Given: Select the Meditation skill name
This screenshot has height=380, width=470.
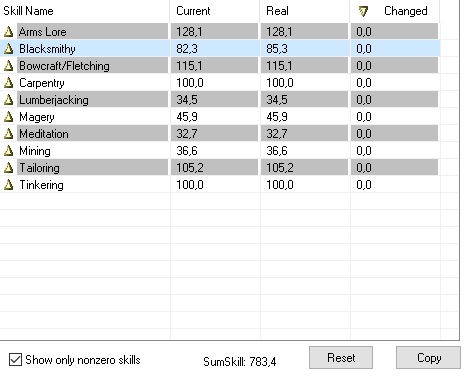Looking at the screenshot, I should [x=44, y=134].
